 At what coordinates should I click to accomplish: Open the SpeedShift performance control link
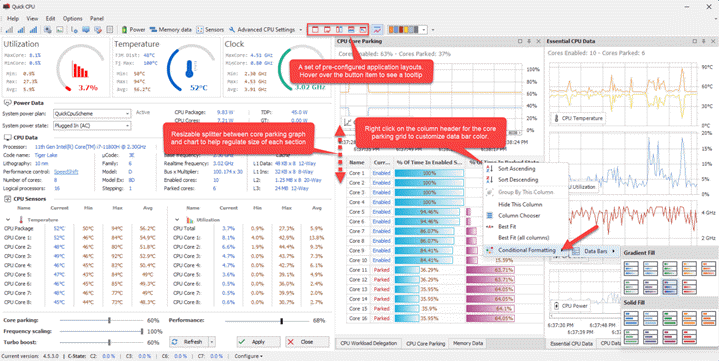pyautogui.click(x=66, y=172)
